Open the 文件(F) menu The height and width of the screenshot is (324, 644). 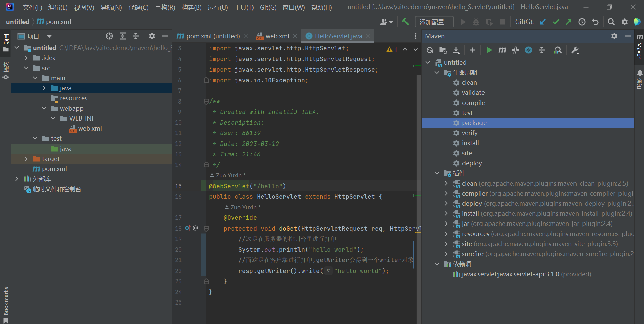click(x=32, y=7)
